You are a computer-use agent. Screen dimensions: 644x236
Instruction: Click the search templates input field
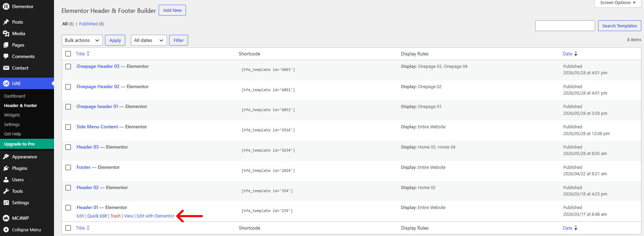pyautogui.click(x=565, y=26)
